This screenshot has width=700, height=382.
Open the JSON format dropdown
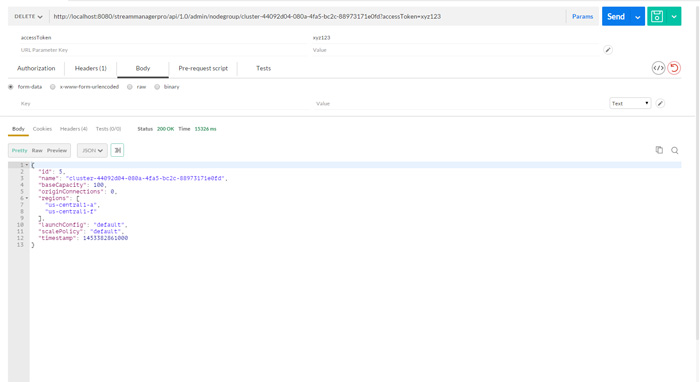(92, 150)
